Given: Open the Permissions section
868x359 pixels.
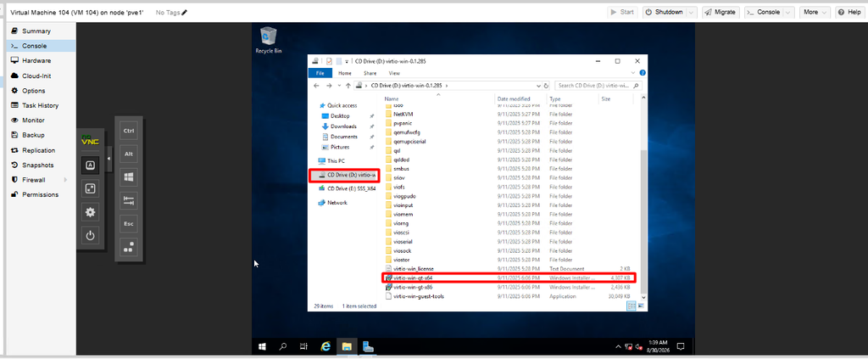Looking at the screenshot, I should [41, 194].
